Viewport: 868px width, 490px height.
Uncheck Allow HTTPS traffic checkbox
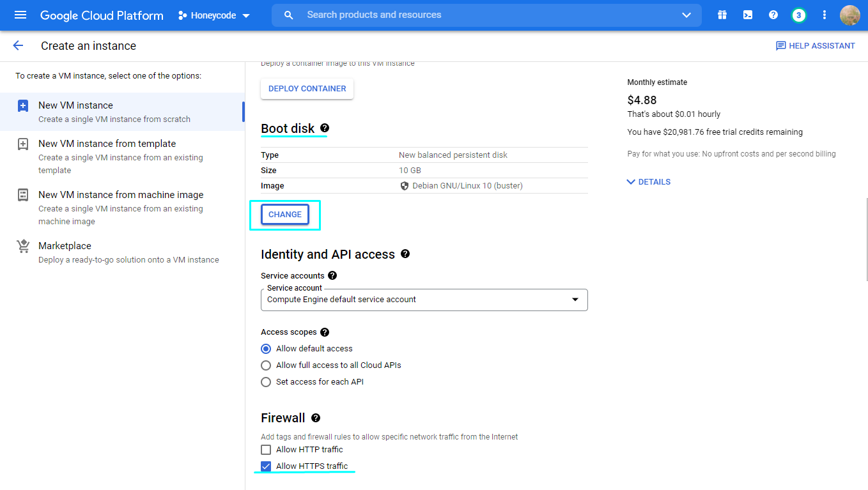(266, 466)
